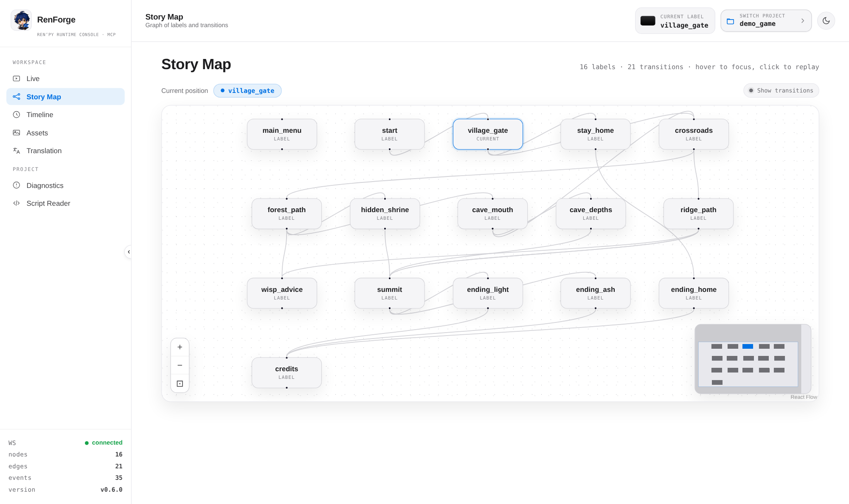Open the Timeline page
849x504 pixels.
pyautogui.click(x=65, y=115)
